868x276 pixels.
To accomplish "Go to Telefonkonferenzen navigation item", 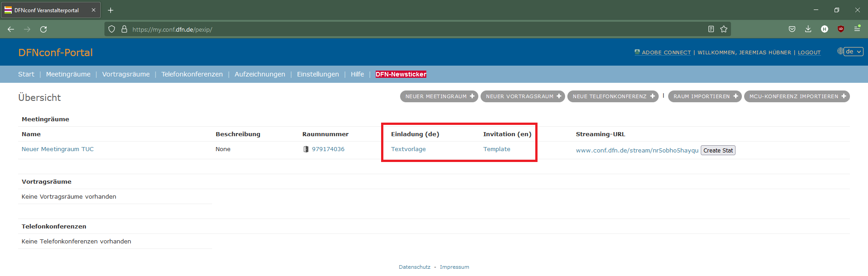I will click(x=192, y=74).
